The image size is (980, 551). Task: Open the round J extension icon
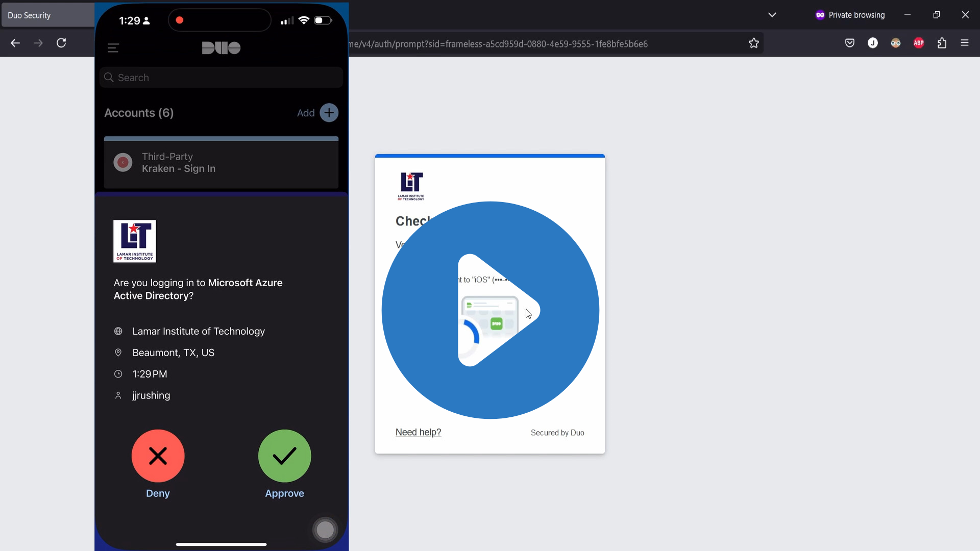pos(873,43)
